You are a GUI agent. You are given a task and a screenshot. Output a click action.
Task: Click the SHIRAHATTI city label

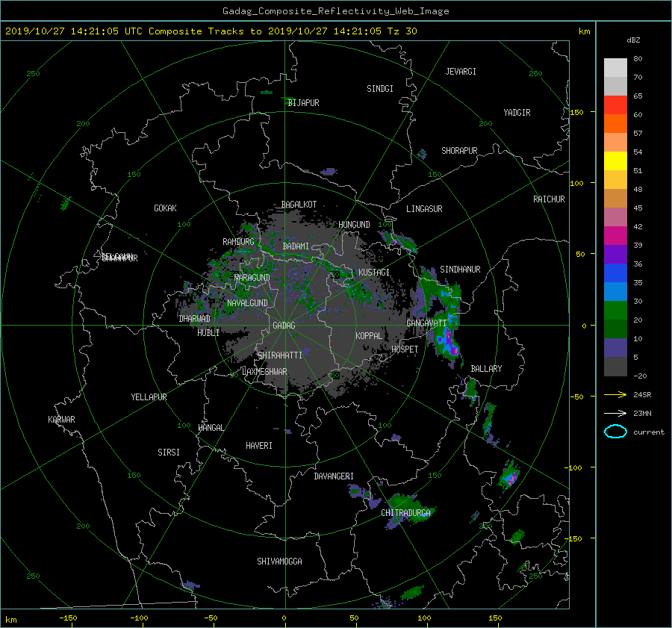280,355
